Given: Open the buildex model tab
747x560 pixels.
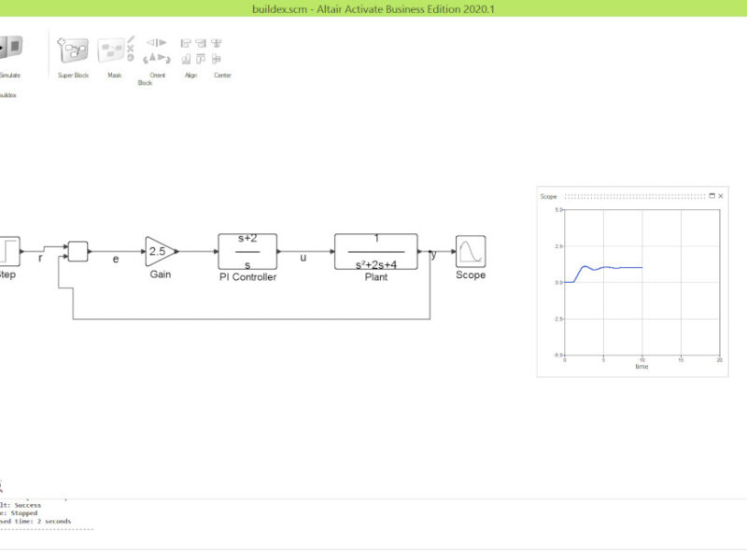Looking at the screenshot, I should point(7,95).
